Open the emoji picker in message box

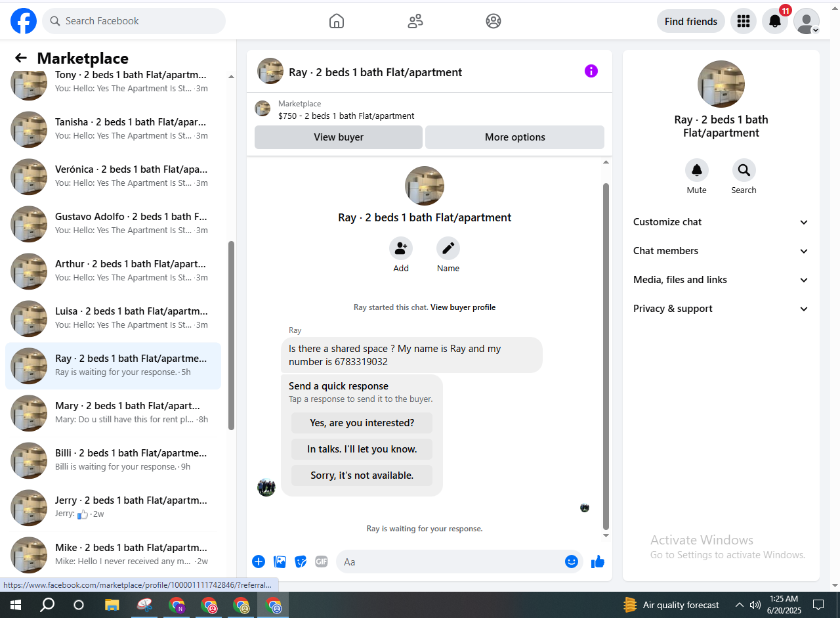point(572,562)
